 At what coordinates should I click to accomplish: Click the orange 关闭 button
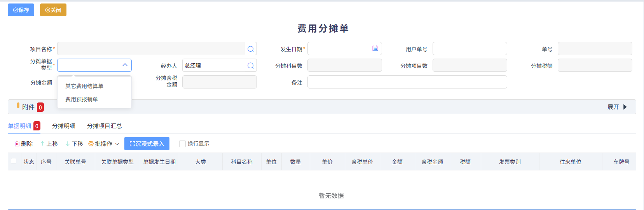(x=53, y=10)
